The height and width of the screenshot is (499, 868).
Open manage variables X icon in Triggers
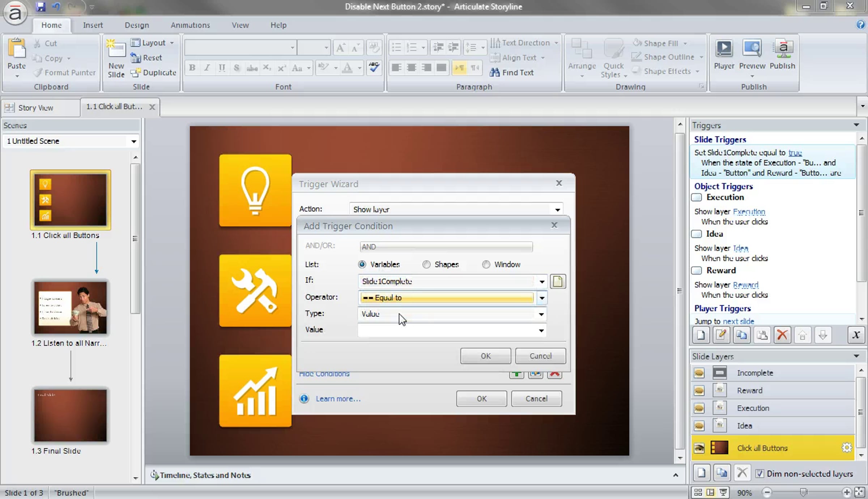856,335
